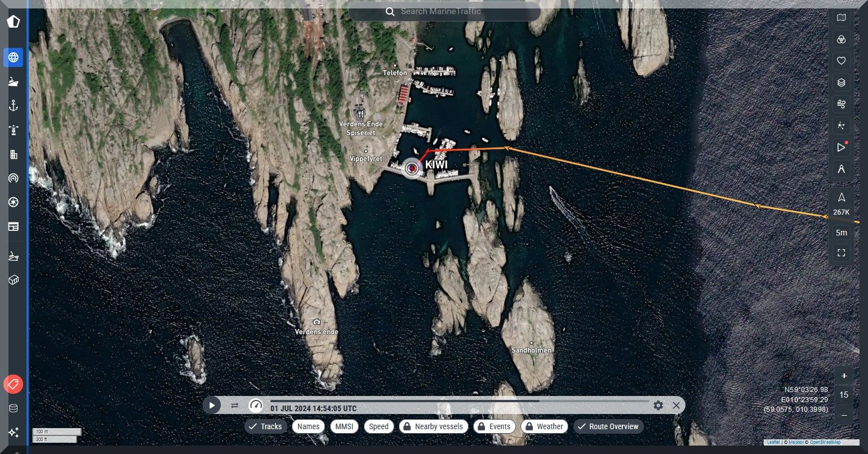
Task: Click the locked Nearby vessels button
Action: 433,426
